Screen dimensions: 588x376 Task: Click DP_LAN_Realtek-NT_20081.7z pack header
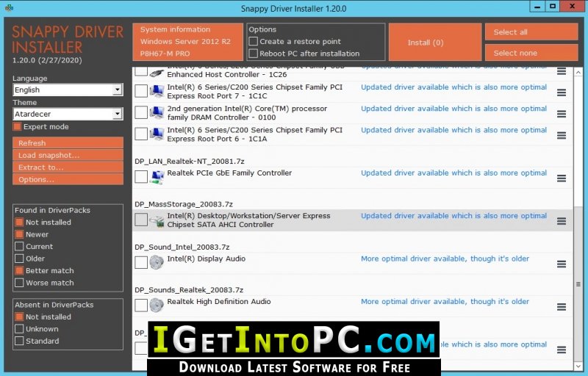[190, 162]
